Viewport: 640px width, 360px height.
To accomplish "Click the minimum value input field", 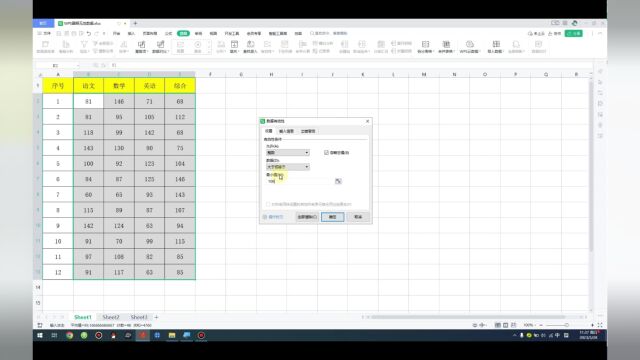I will click(300, 181).
